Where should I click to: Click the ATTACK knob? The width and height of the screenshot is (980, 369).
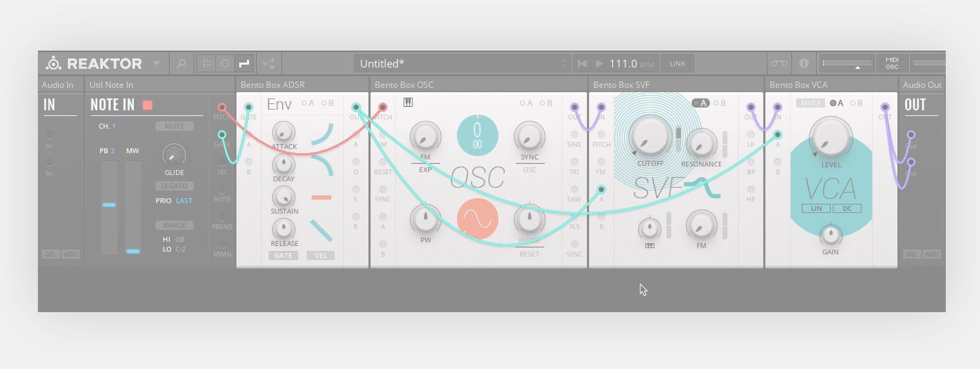(283, 132)
